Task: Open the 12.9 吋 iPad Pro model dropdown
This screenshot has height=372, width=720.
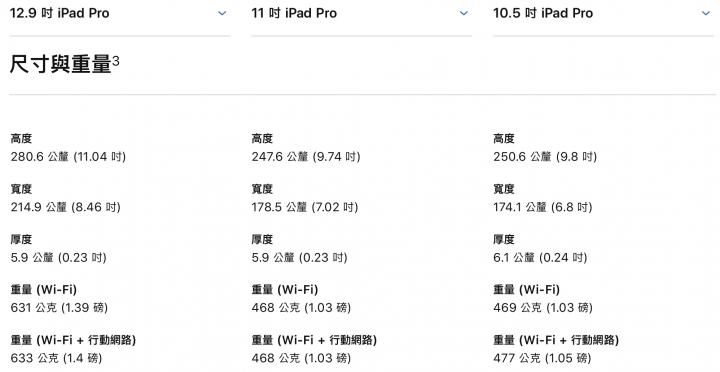Action: click(x=119, y=13)
